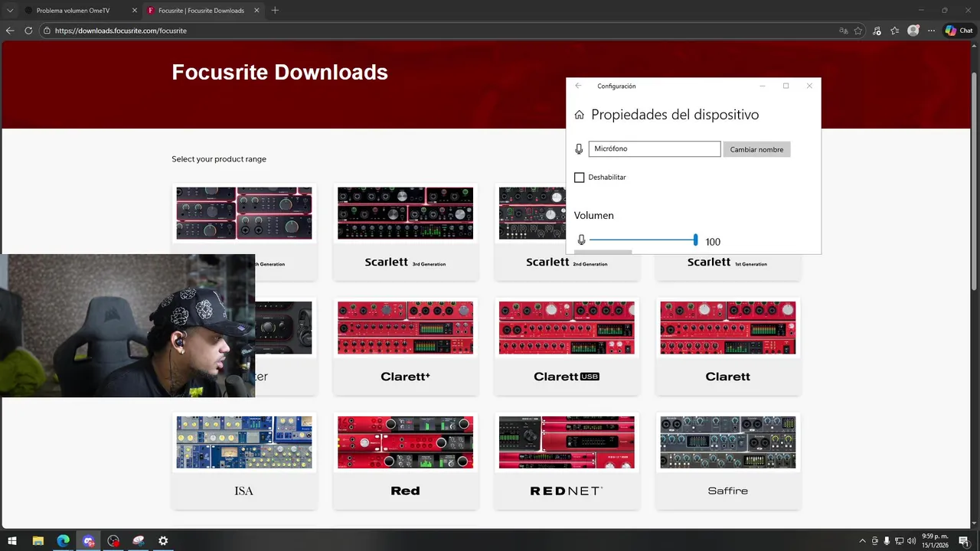Click the Meet Now camera tray icon
The height and width of the screenshot is (551, 980).
click(875, 540)
